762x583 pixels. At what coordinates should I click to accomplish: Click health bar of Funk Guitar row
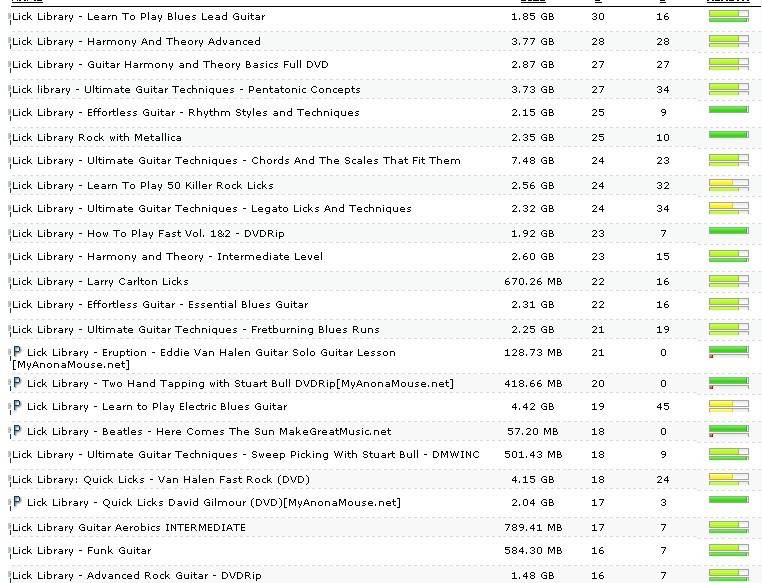(x=728, y=550)
